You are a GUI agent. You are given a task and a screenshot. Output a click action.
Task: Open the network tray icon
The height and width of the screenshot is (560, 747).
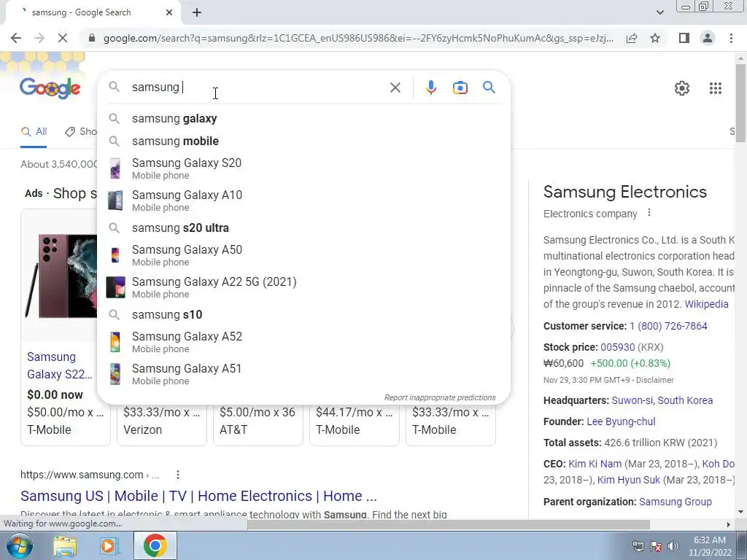[x=638, y=546]
